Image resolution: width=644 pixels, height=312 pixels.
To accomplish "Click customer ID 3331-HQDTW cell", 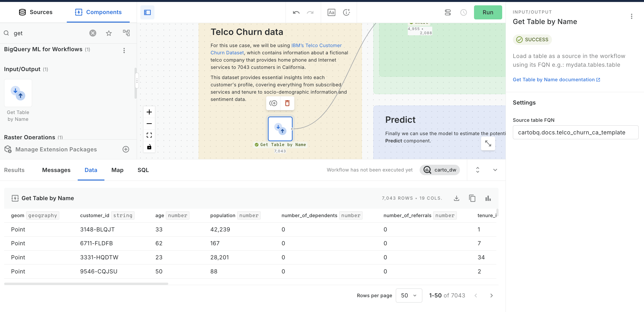I will pyautogui.click(x=99, y=257).
